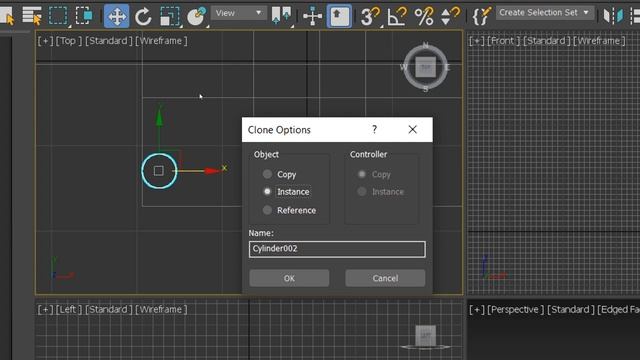Open the [Standard] menu in Top viewport
This screenshot has width=640, height=360.
(x=109, y=41)
